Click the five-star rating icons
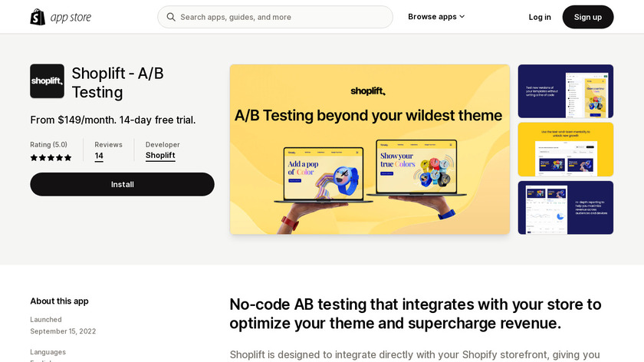This screenshot has width=644, height=362. [51, 158]
